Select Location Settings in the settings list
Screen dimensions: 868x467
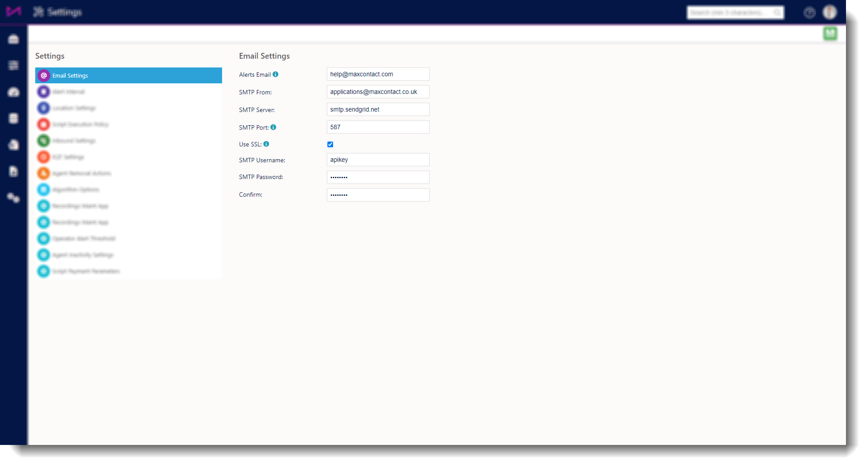(128, 108)
